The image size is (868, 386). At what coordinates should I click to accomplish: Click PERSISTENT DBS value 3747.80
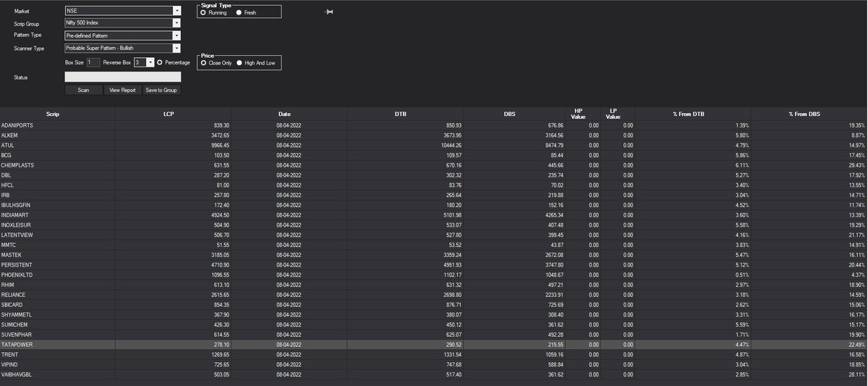click(553, 264)
